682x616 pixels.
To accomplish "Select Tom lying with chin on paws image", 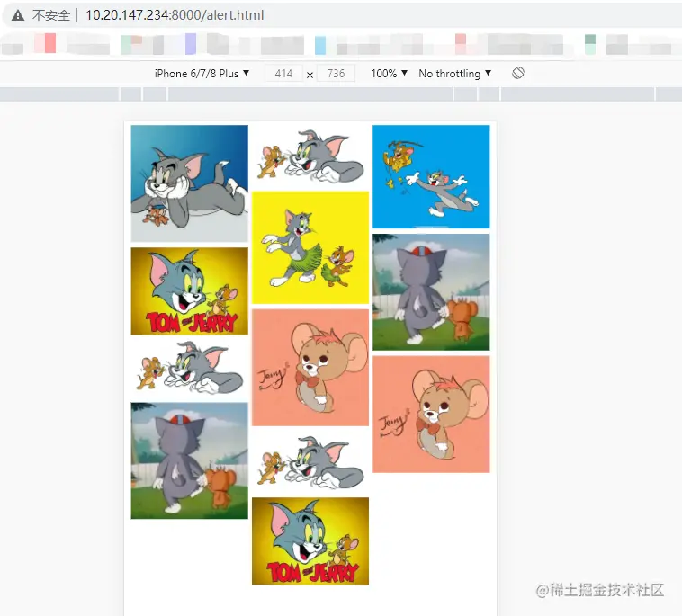I will point(190,183).
